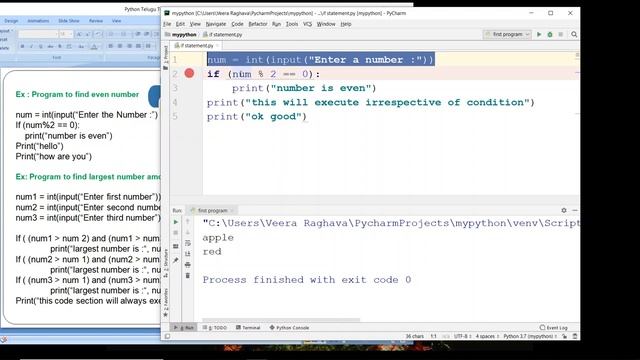Viewport: 640px width, 360px height.
Task: Click if statement.py breadcrumb in navigation bar
Action: pos(223,35)
